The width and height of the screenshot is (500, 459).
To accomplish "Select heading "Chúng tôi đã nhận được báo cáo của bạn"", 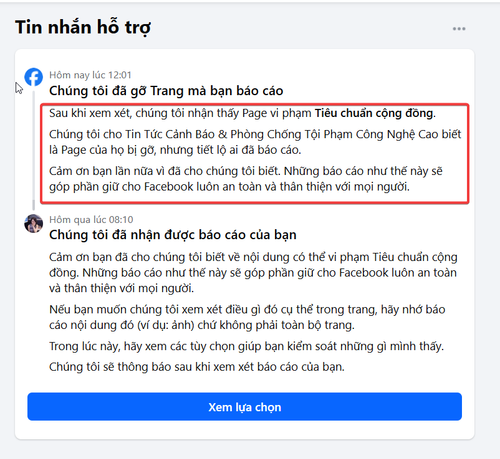I will pos(173,235).
